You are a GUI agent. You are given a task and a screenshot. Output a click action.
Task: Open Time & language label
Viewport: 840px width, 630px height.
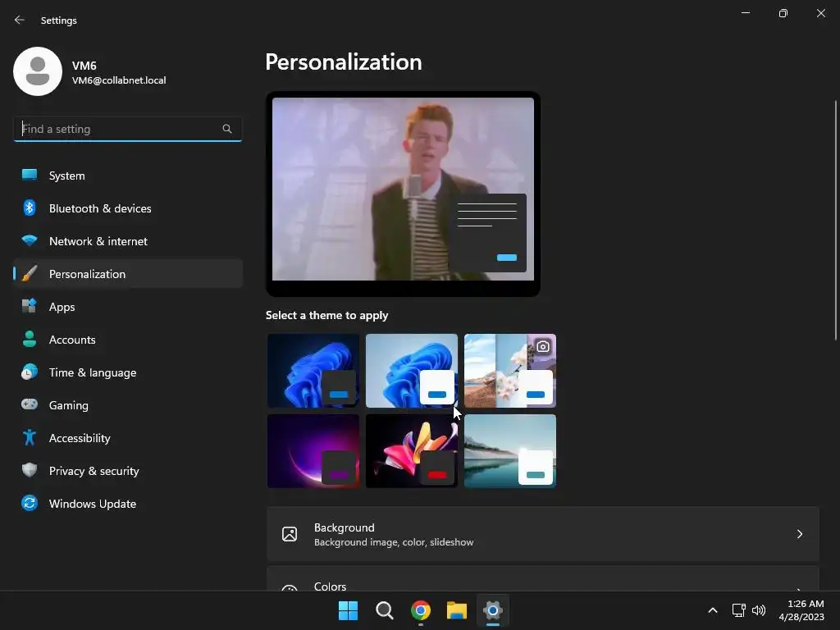(93, 372)
